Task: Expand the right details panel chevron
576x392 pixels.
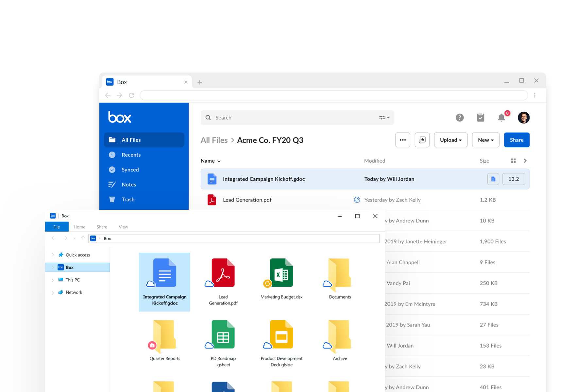Action: 525,161
